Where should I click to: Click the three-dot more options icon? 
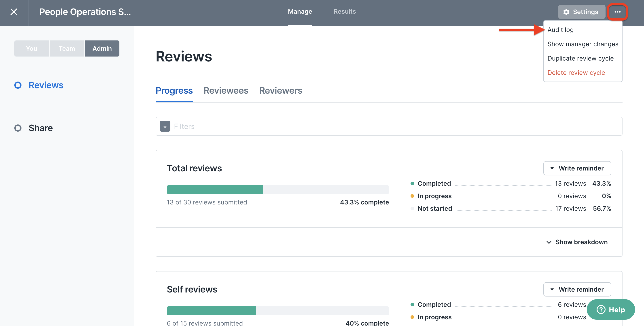click(x=618, y=11)
